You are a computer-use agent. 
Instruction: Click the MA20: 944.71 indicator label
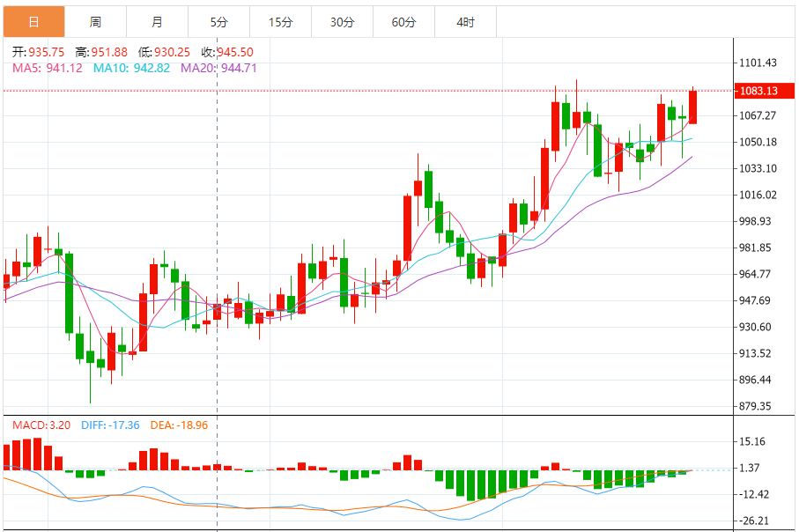218,68
